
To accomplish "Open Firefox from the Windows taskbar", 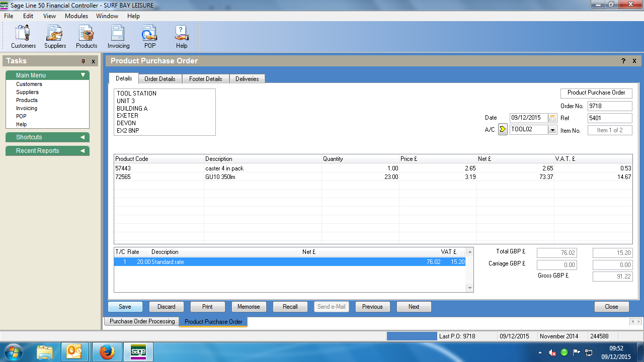I will pos(107,351).
